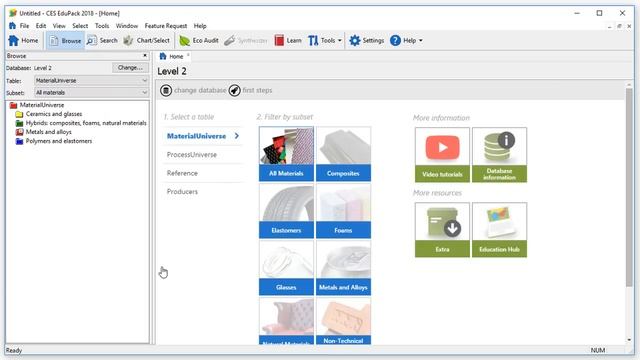
Task: Select MaterialUniverse in the table list
Action: (203, 136)
